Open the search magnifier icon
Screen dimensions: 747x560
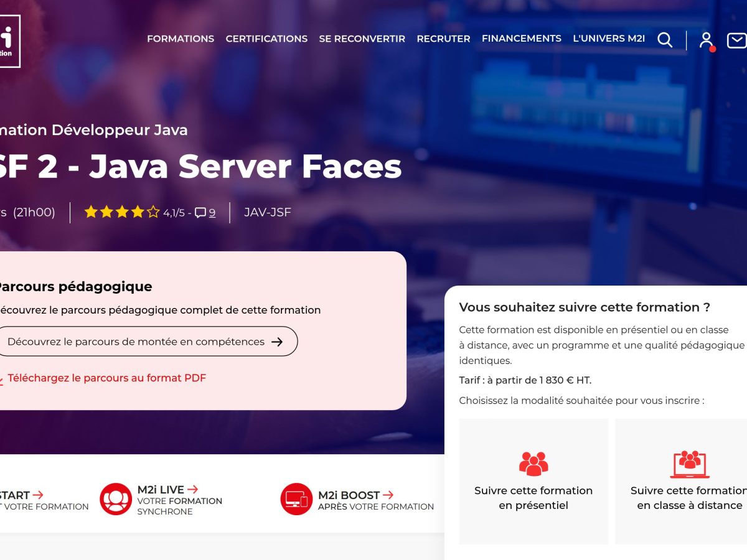(x=665, y=40)
